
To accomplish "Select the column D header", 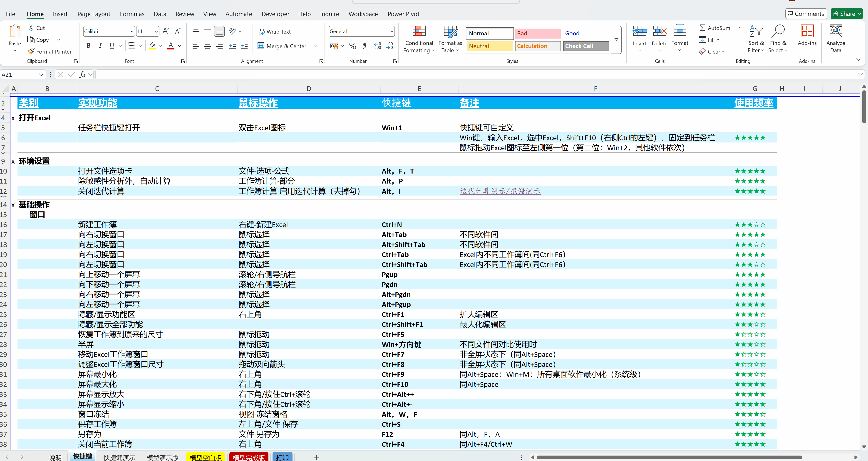I will (309, 88).
